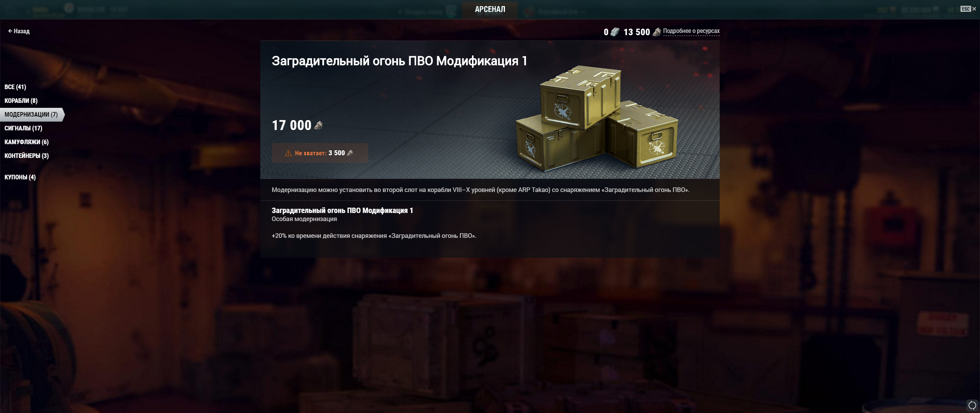Screen dimensions: 980x413
Task: Click the circular refresh icon in corner
Action: [972, 405]
